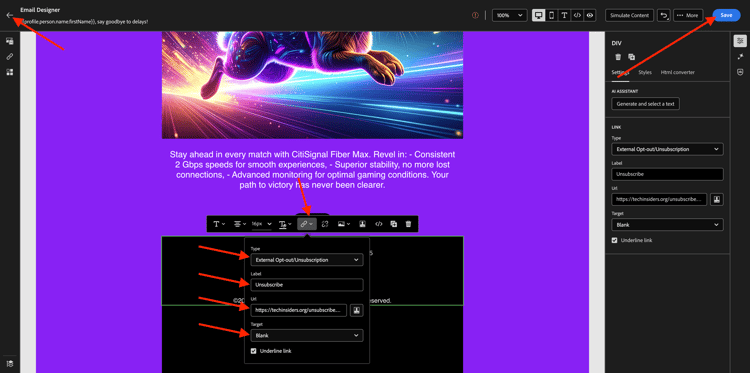Click the remove link icon in toolbar
This screenshot has width=750, height=373.
coord(325,224)
